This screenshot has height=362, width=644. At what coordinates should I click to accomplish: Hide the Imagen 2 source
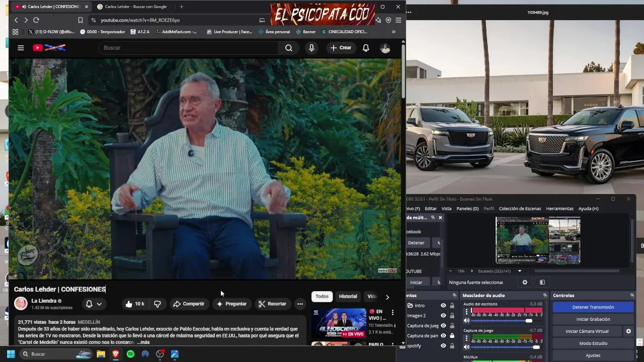(x=443, y=316)
